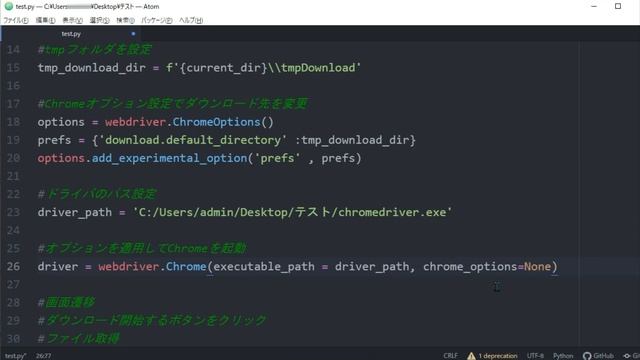Change file encoding via UTF-8 selector
The width and height of the screenshot is (640, 360).
click(x=535, y=356)
